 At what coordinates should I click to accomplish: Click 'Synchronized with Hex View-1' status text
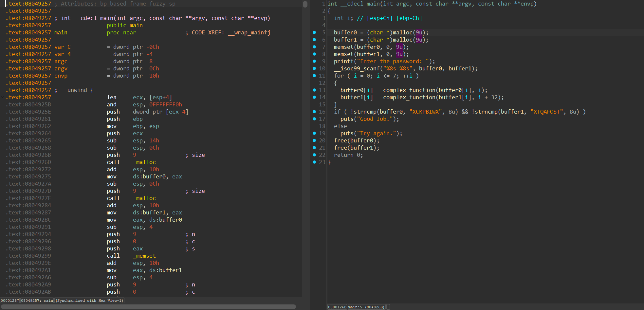click(89, 301)
